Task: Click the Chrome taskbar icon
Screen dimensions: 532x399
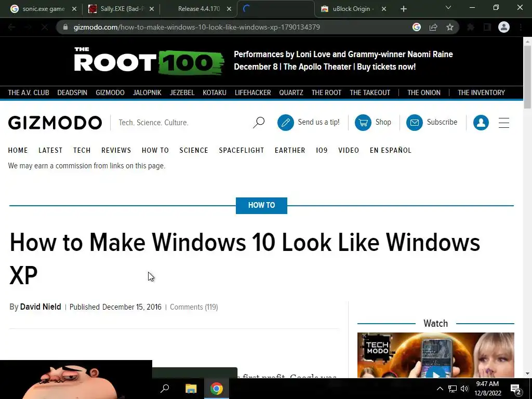Action: [216, 389]
